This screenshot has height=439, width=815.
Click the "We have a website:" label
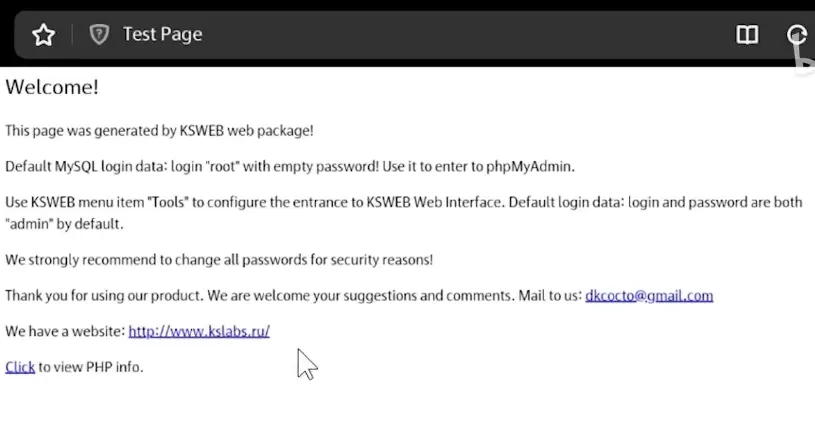click(65, 331)
